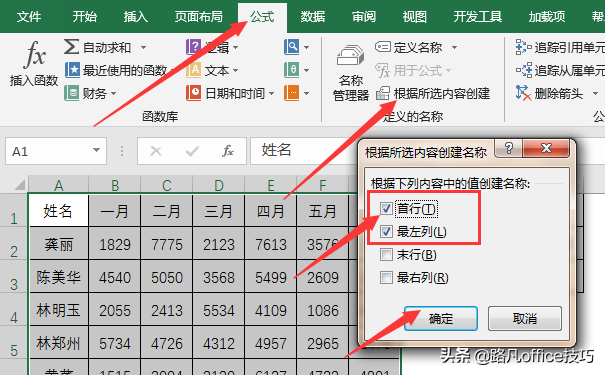Select row 3 header
This screenshot has width=605, height=375.
click(14, 278)
